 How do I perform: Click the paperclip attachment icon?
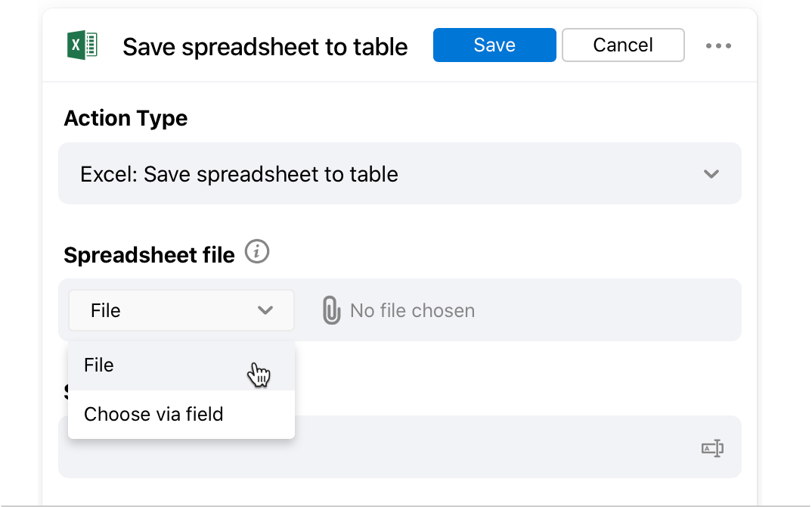point(331,310)
